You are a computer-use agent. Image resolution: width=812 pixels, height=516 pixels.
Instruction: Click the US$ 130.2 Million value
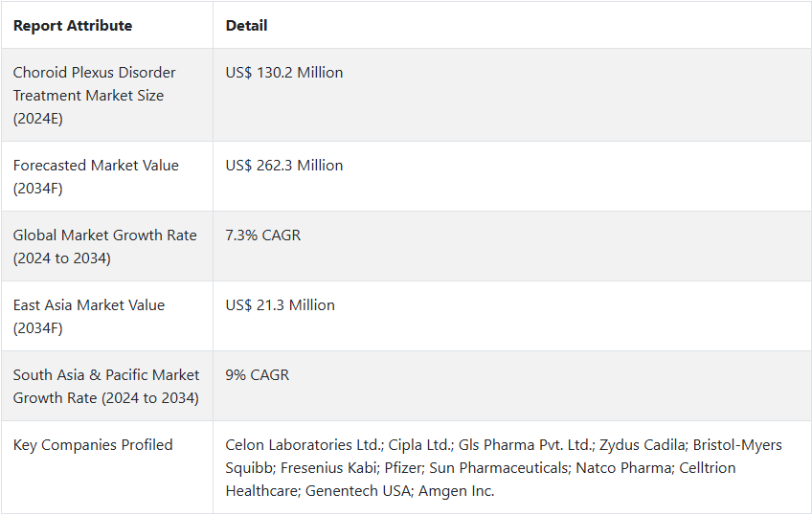(284, 73)
